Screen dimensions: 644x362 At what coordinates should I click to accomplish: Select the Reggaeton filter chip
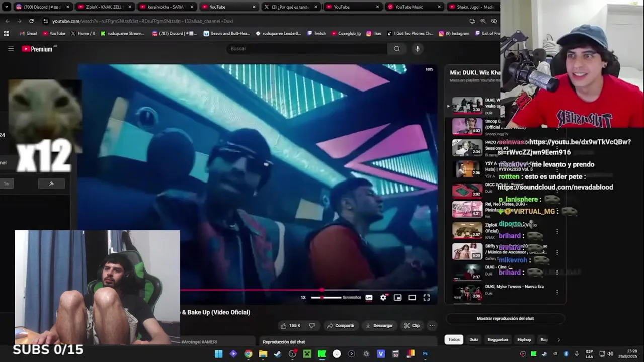tap(498, 340)
